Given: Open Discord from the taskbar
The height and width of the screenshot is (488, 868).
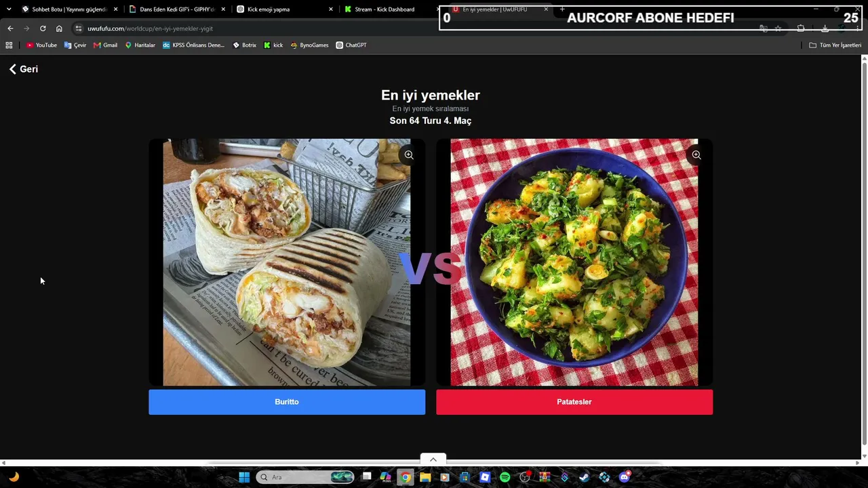Looking at the screenshot, I should pyautogui.click(x=624, y=477).
